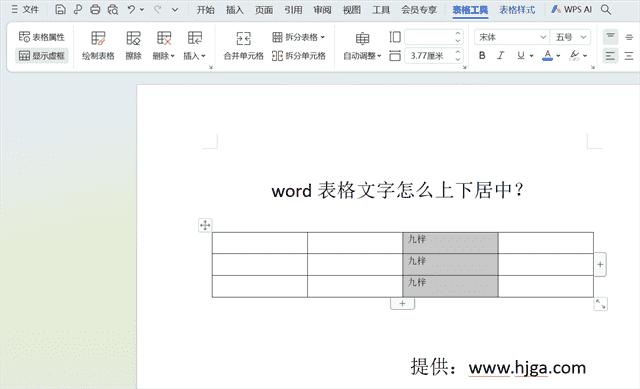Select center horizontal alignment icon
640x389 pixels.
[x=629, y=56]
